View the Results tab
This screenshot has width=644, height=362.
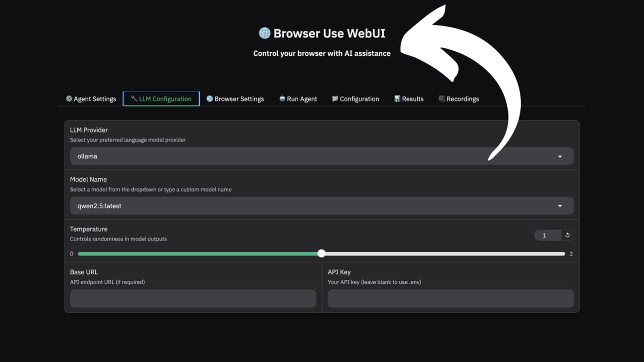(x=409, y=99)
